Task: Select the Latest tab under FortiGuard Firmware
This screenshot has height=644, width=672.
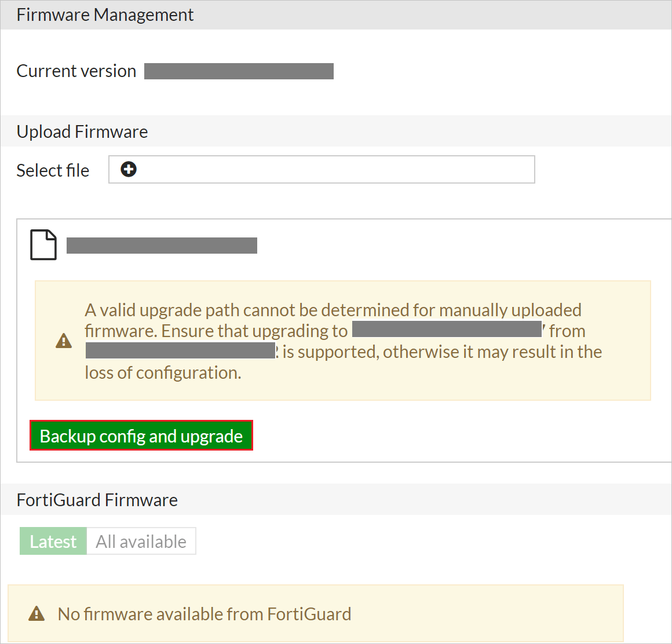Action: [53, 540]
